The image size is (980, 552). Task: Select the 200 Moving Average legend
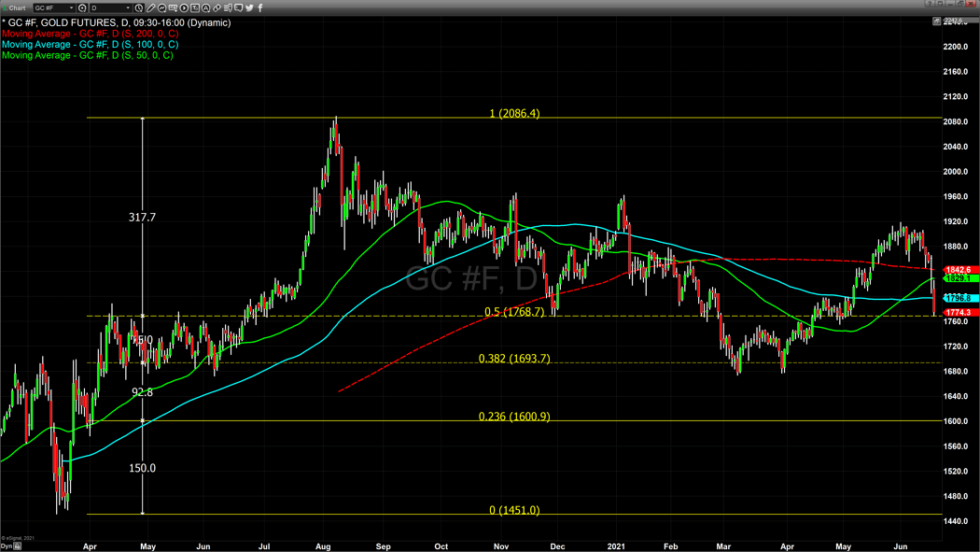(90, 33)
